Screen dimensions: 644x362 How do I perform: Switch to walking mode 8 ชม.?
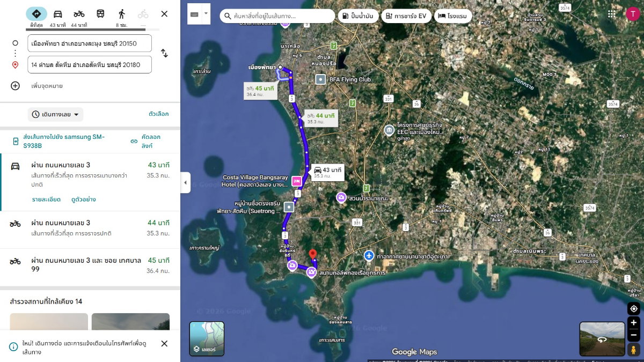[121, 17]
